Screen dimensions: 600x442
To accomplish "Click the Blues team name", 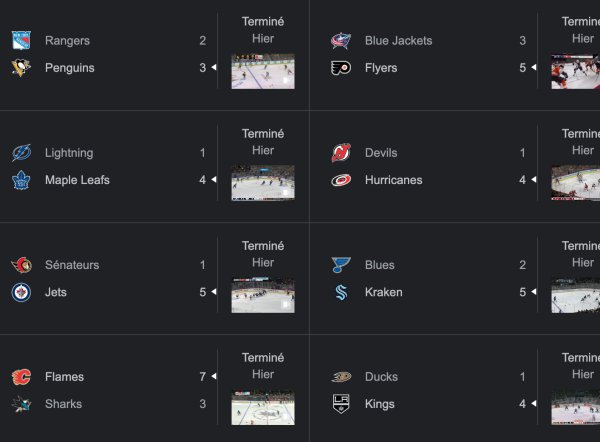I will click(x=380, y=265).
